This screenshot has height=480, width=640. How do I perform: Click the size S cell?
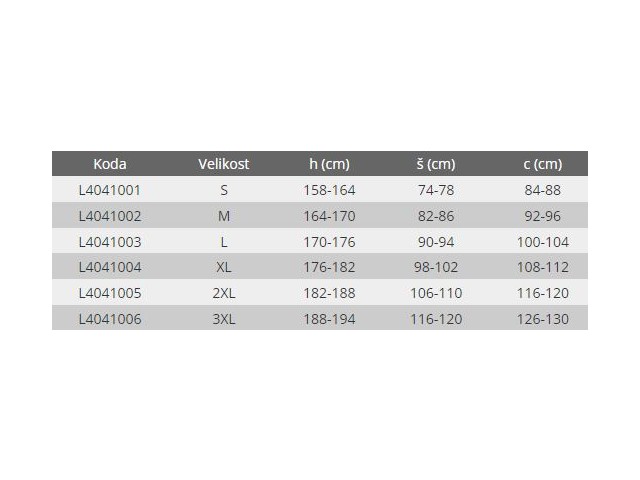click(224, 190)
